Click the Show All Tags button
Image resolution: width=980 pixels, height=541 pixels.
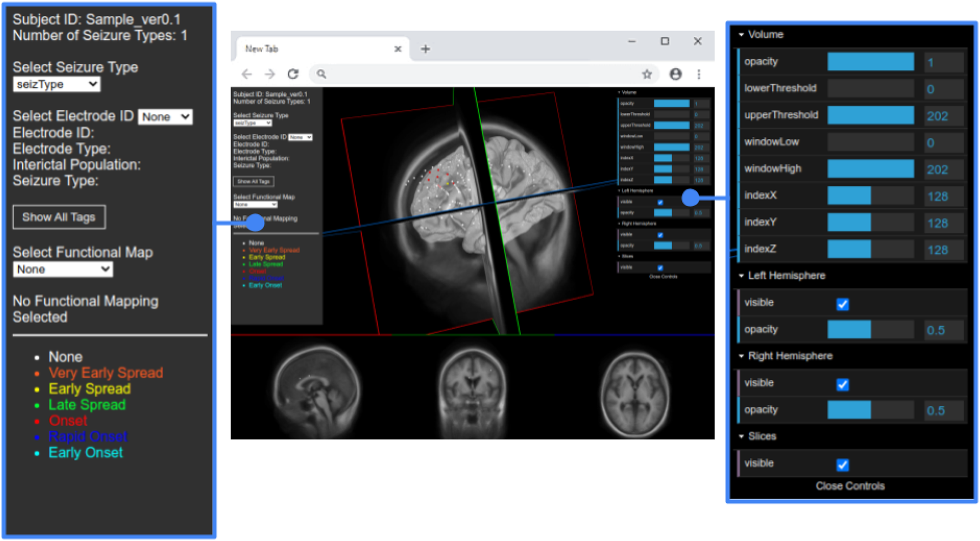59,217
